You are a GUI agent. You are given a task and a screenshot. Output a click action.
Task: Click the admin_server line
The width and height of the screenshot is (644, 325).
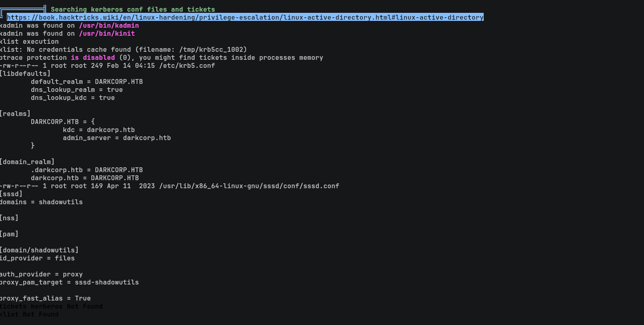[117, 138]
